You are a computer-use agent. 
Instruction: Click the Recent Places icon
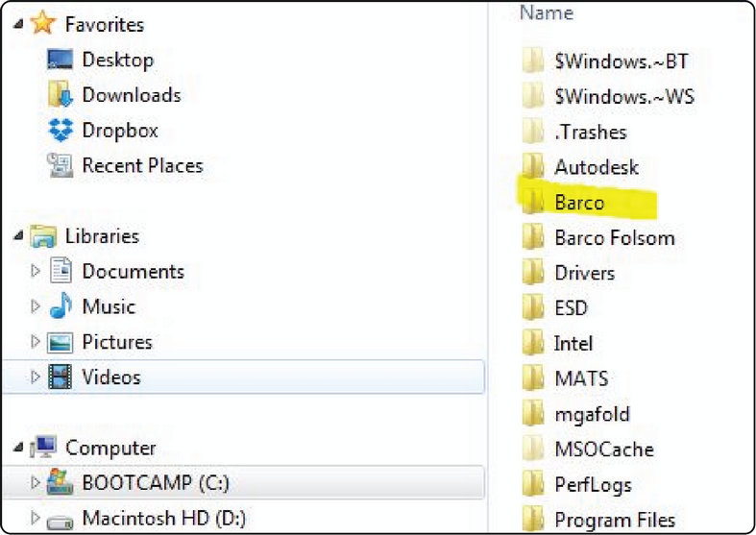[60, 165]
